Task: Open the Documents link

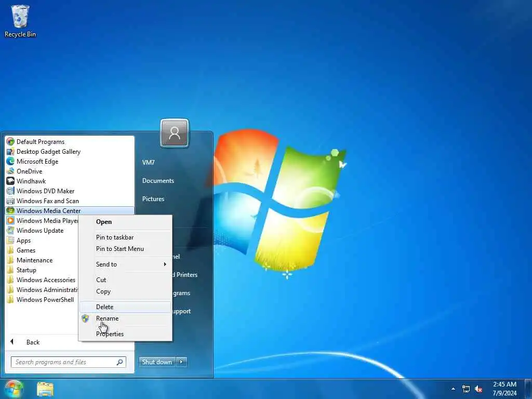Action: [158, 180]
